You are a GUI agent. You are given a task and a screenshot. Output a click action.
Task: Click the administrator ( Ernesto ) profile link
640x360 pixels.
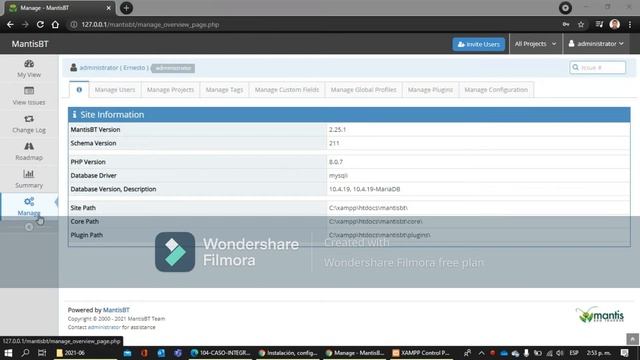(x=114, y=68)
